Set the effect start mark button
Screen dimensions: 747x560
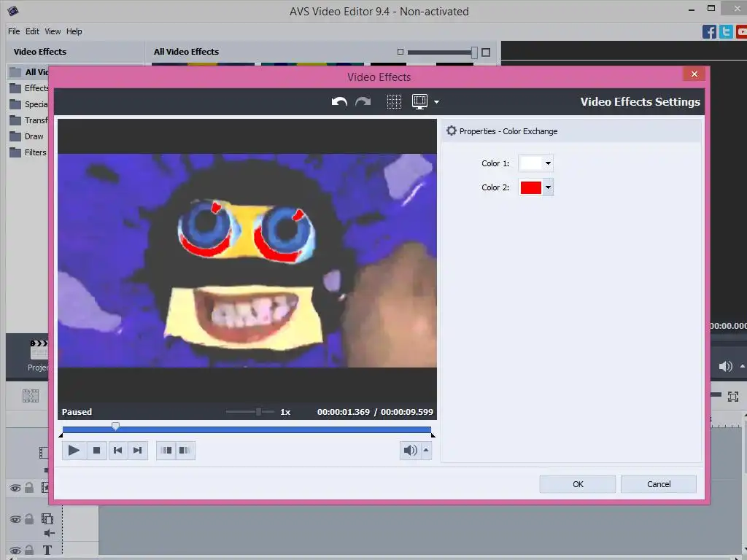[x=167, y=451]
